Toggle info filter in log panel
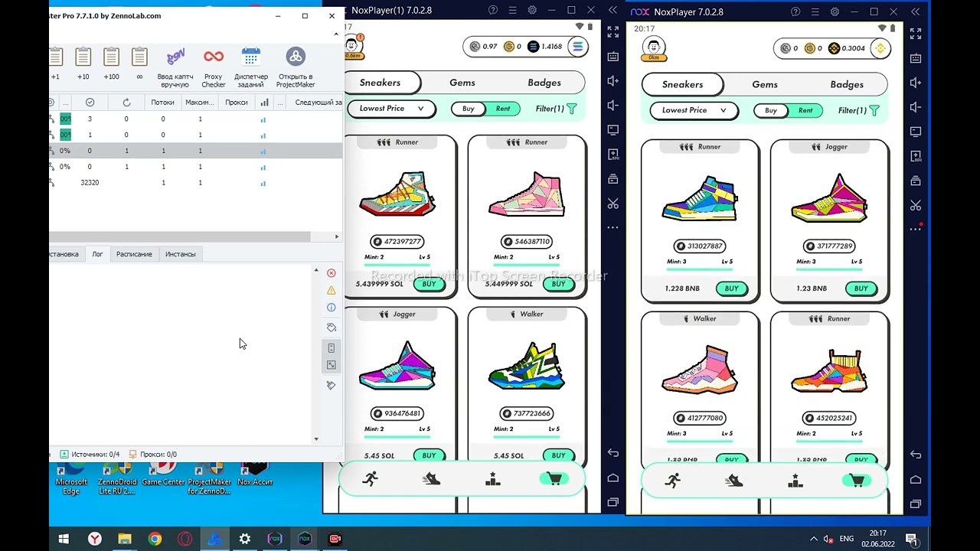The height and width of the screenshot is (551, 980). click(332, 307)
